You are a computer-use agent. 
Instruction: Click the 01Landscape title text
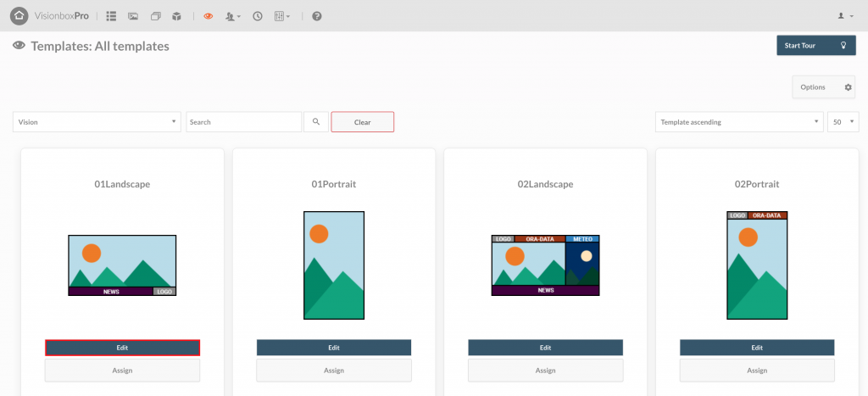click(122, 184)
